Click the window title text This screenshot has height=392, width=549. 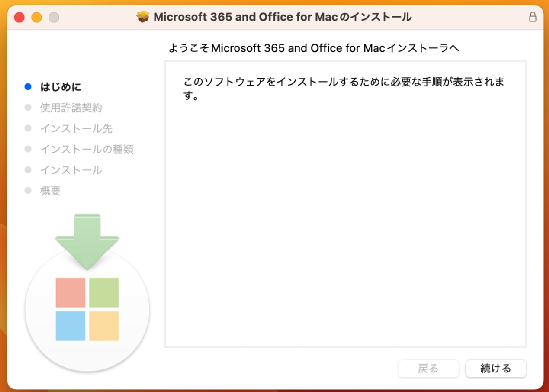pyautogui.click(x=283, y=17)
